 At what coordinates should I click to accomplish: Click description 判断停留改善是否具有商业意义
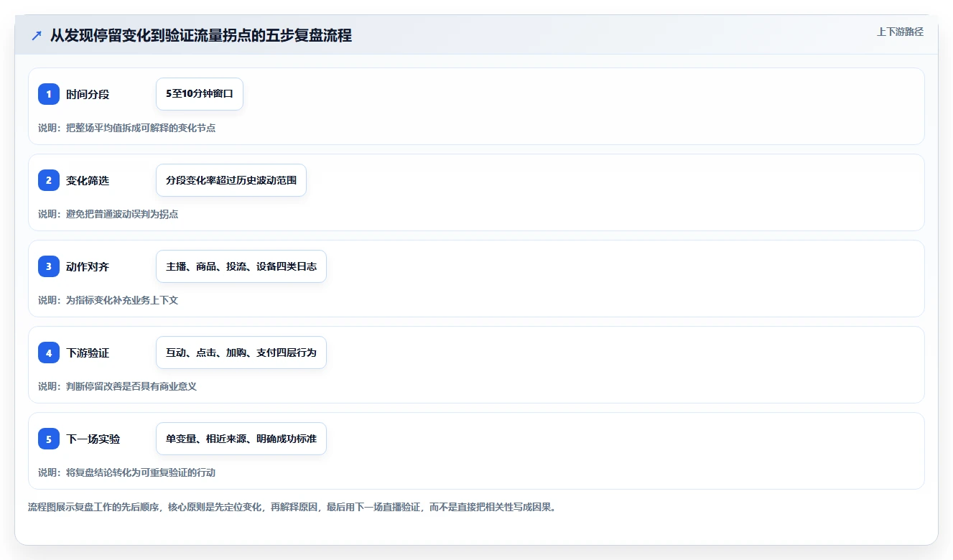coord(131,386)
